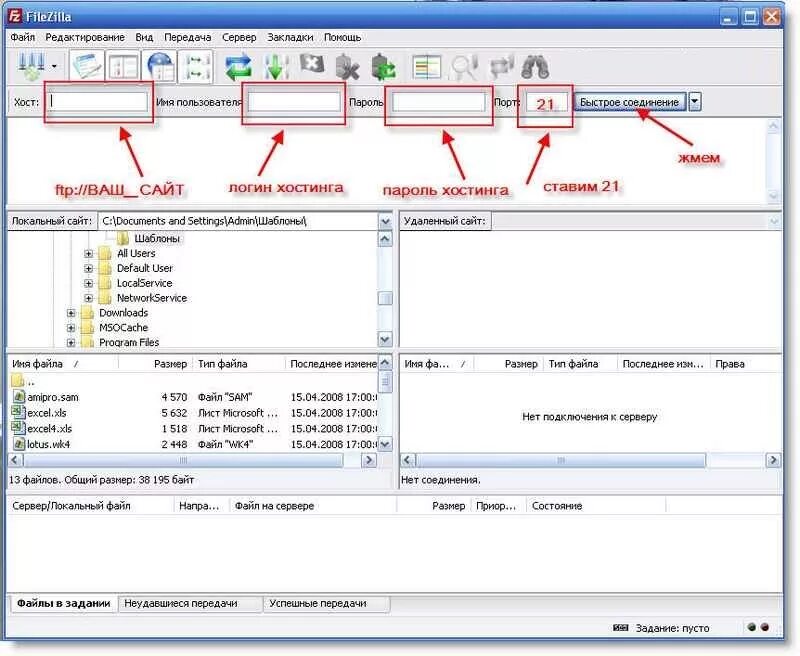800x656 pixels.
Task: Click Быстрое соединение button
Action: pos(630,102)
